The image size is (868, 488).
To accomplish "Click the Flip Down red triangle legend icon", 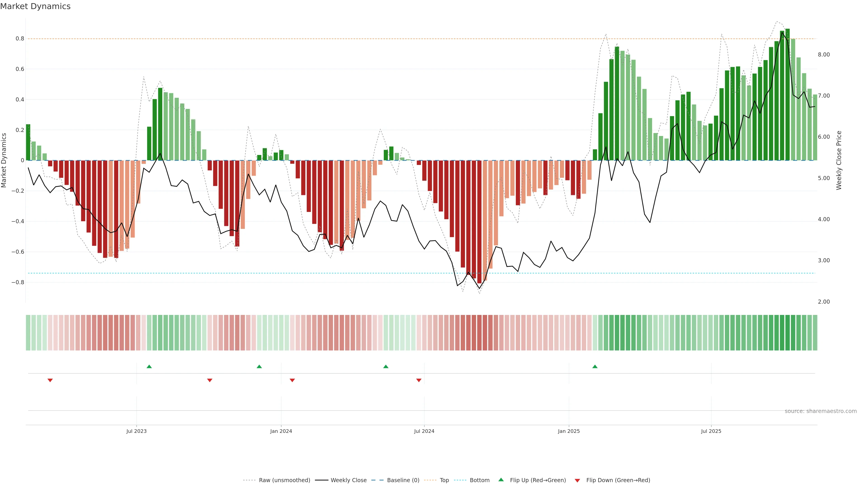I will (577, 480).
